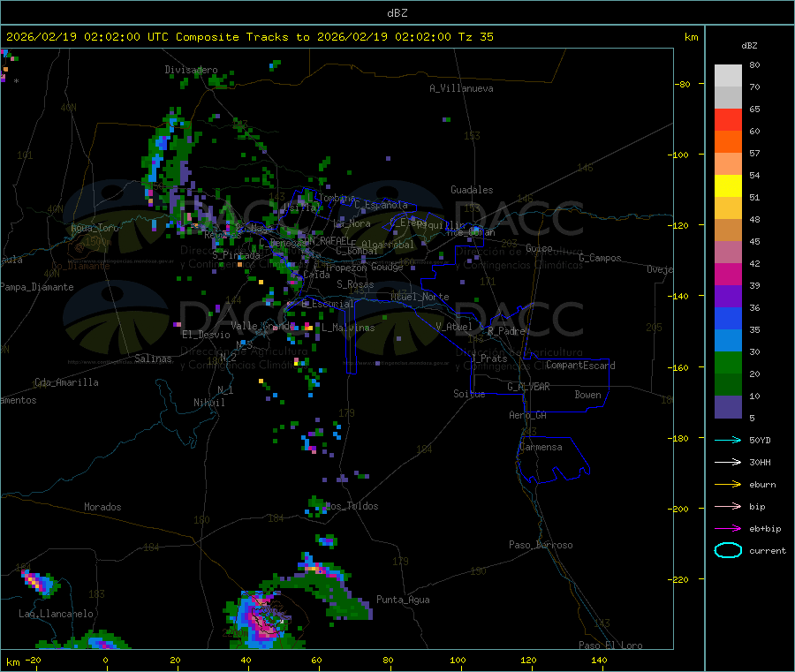Click the Morados map label
The height and width of the screenshot is (672, 795).
pos(102,507)
